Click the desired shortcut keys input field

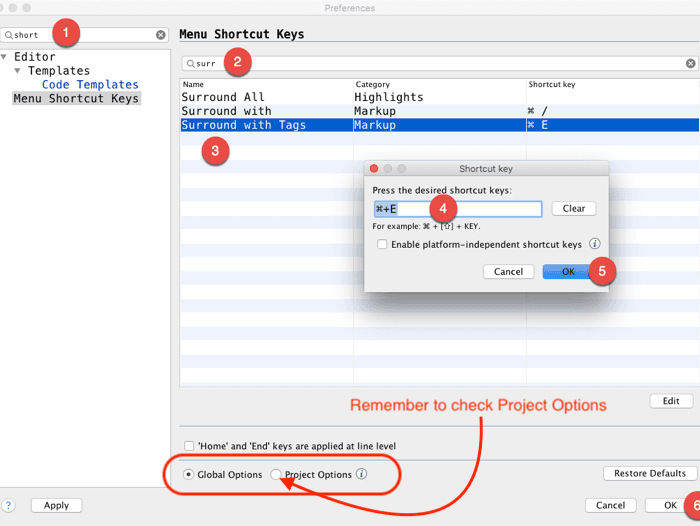tap(480, 209)
